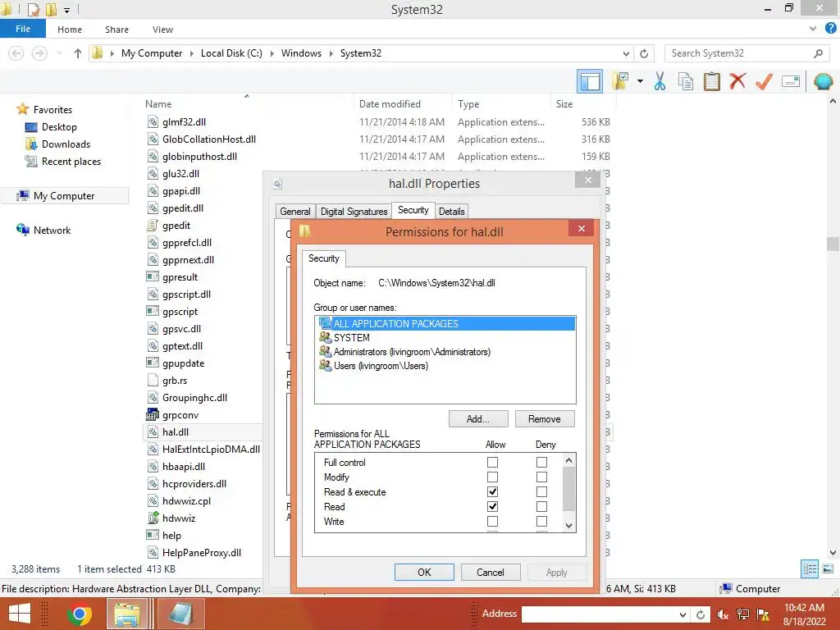This screenshot has width=840, height=630.
Task: Check Allow for Full control
Action: click(492, 462)
